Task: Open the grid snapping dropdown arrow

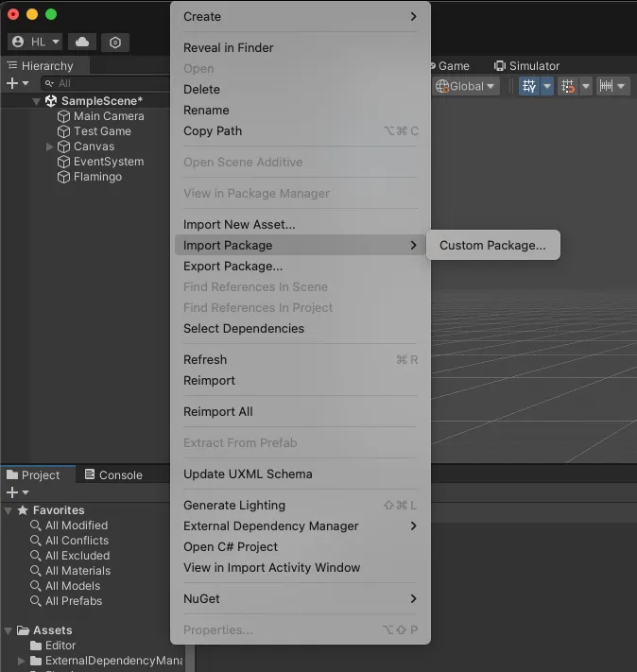Action: point(586,86)
